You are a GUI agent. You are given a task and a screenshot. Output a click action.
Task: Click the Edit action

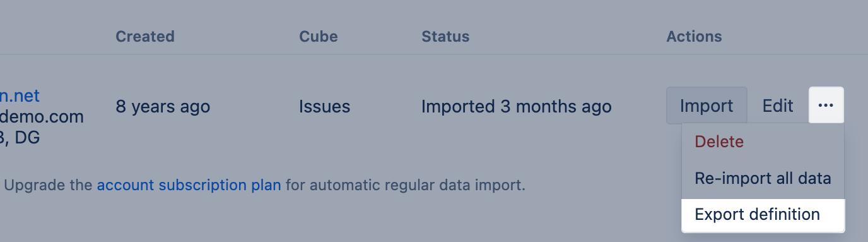tap(778, 106)
